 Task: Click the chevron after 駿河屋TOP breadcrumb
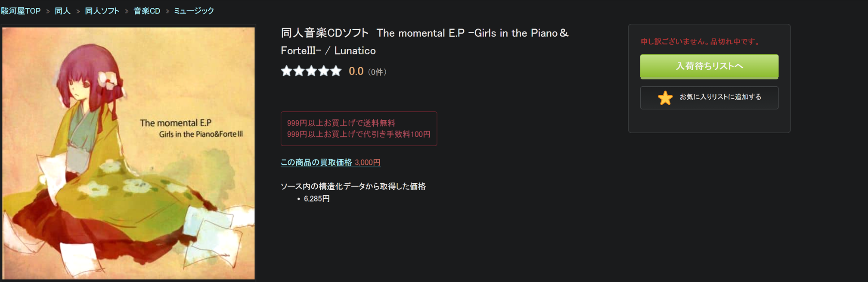(x=48, y=11)
